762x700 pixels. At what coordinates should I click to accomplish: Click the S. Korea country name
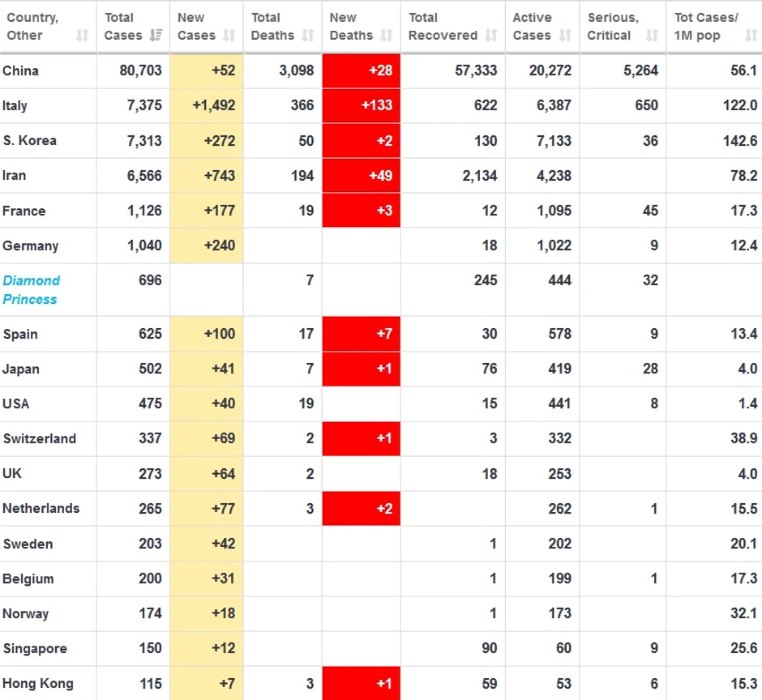[x=30, y=141]
